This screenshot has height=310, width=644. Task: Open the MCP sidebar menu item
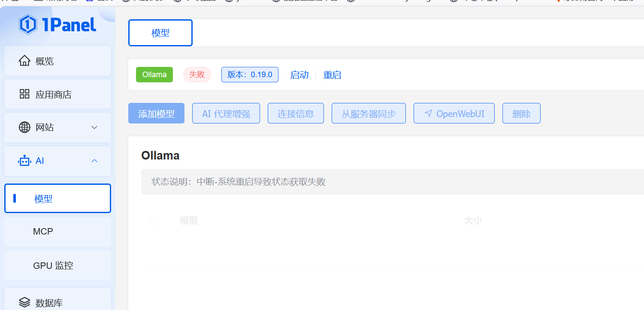point(43,232)
